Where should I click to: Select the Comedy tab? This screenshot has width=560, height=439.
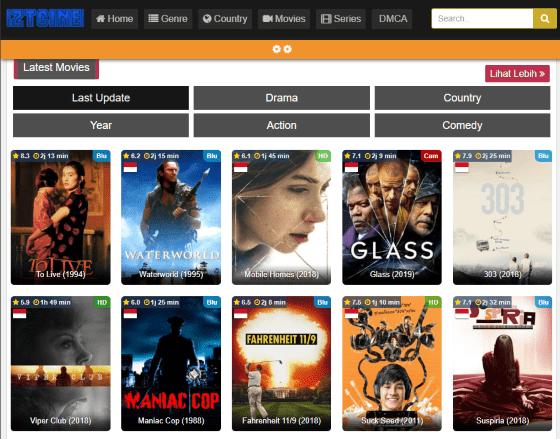pos(462,125)
